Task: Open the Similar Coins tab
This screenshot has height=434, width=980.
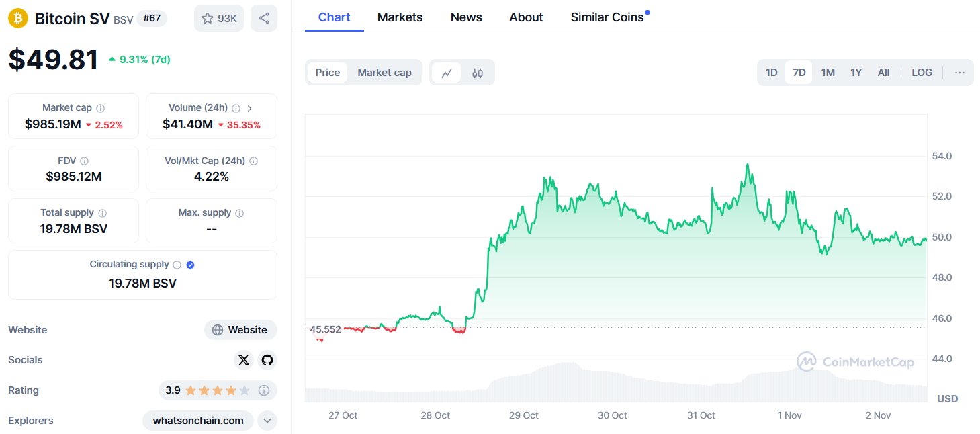Action: coord(607,17)
